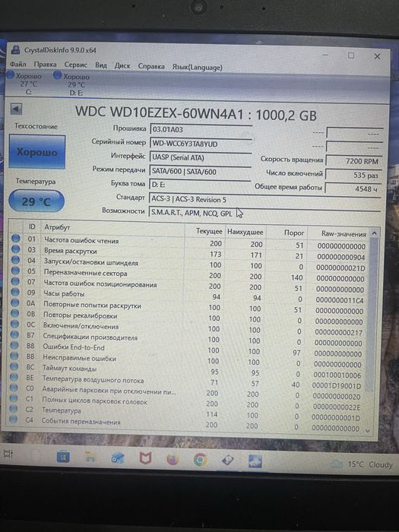Click status dot for Неисправимые ошибки

pyautogui.click(x=14, y=356)
